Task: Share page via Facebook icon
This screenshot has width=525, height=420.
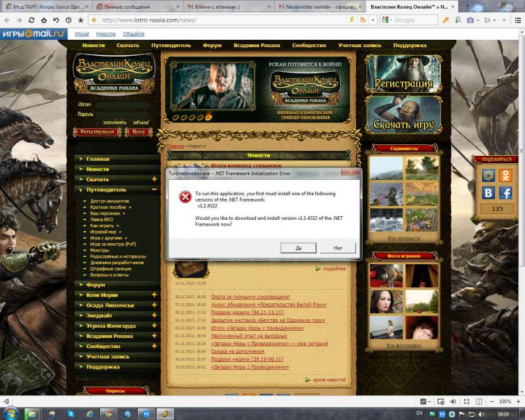Action: pos(505,193)
